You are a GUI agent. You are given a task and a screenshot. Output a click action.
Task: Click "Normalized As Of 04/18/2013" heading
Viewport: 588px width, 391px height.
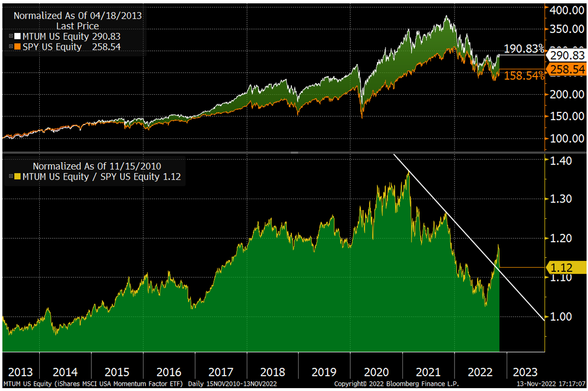[78, 15]
